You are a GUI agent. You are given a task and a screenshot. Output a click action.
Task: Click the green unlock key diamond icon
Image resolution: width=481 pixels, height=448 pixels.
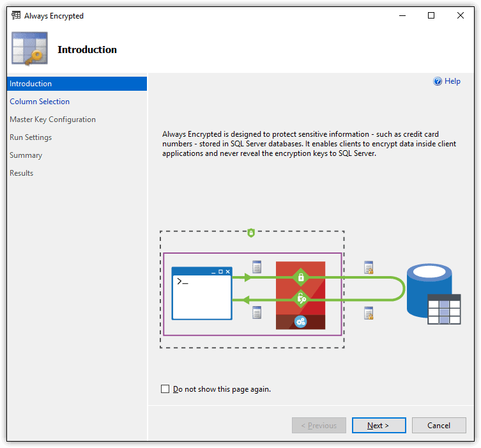click(x=301, y=298)
